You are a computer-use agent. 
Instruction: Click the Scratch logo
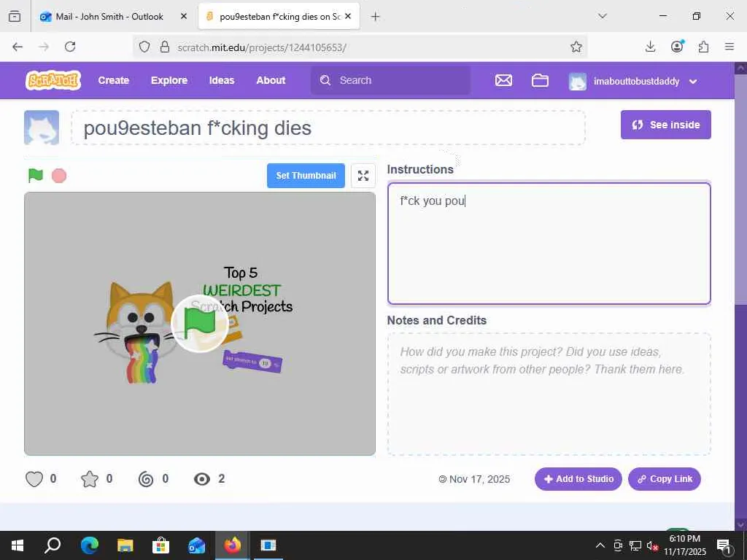53,80
